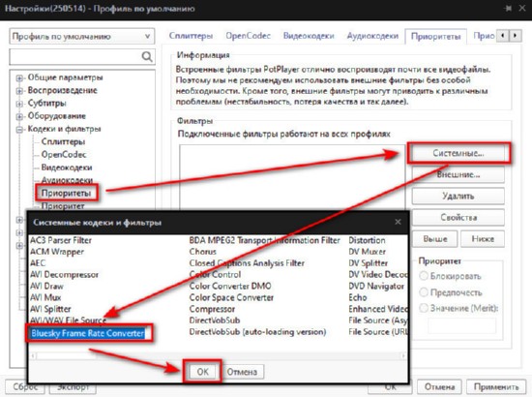
Task: Select Closed Captions Analysis Filter
Action: [247, 263]
